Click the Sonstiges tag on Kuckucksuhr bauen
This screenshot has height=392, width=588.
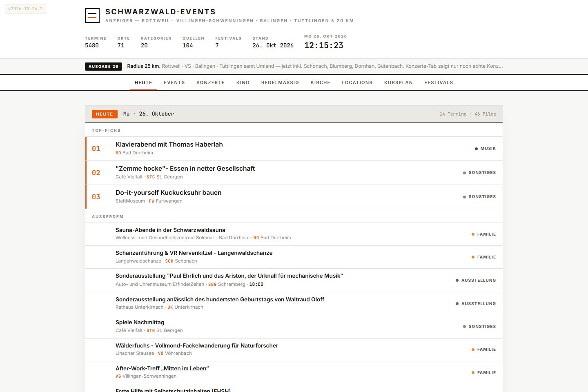click(479, 197)
